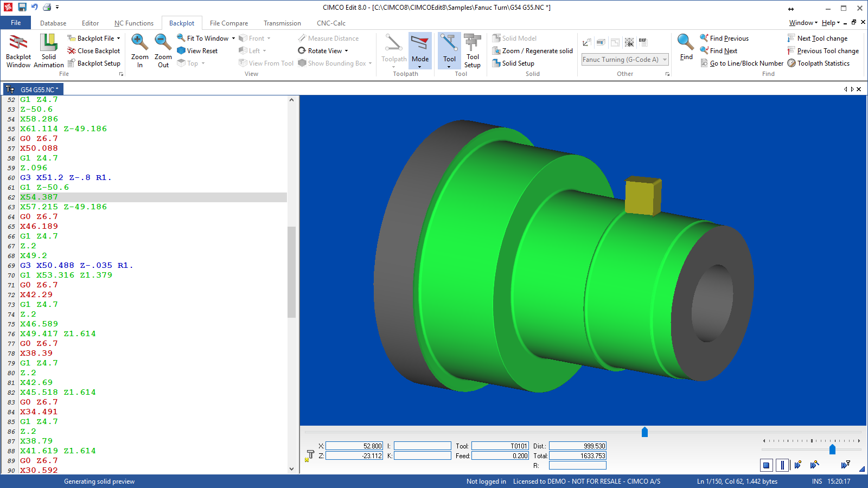Click the View Reset button
868x488 pixels.
[x=202, y=51]
